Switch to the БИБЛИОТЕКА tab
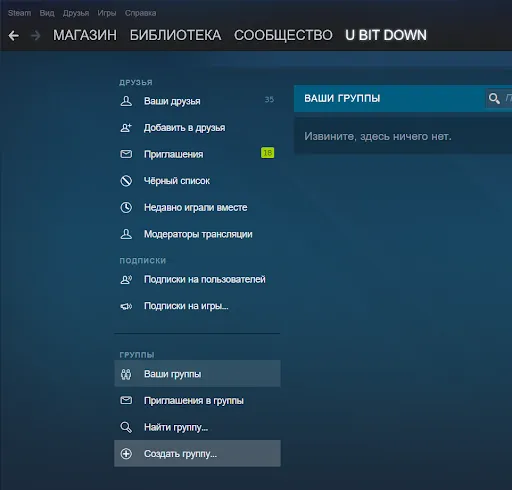512x490 pixels. [x=175, y=35]
